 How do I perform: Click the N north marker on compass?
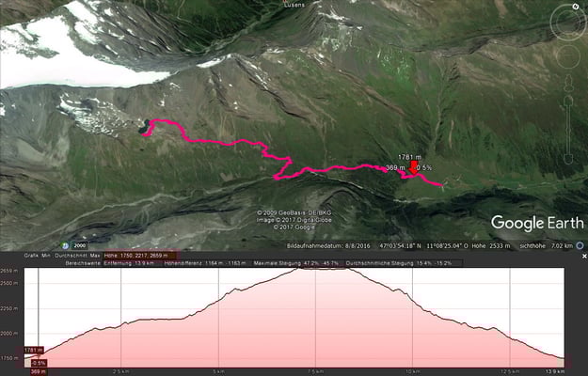pos(575,7)
